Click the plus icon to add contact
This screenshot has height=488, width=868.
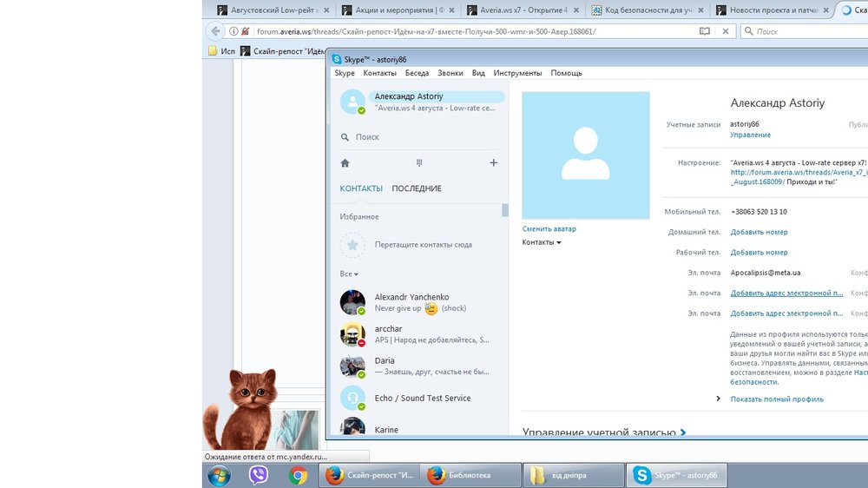click(x=493, y=163)
